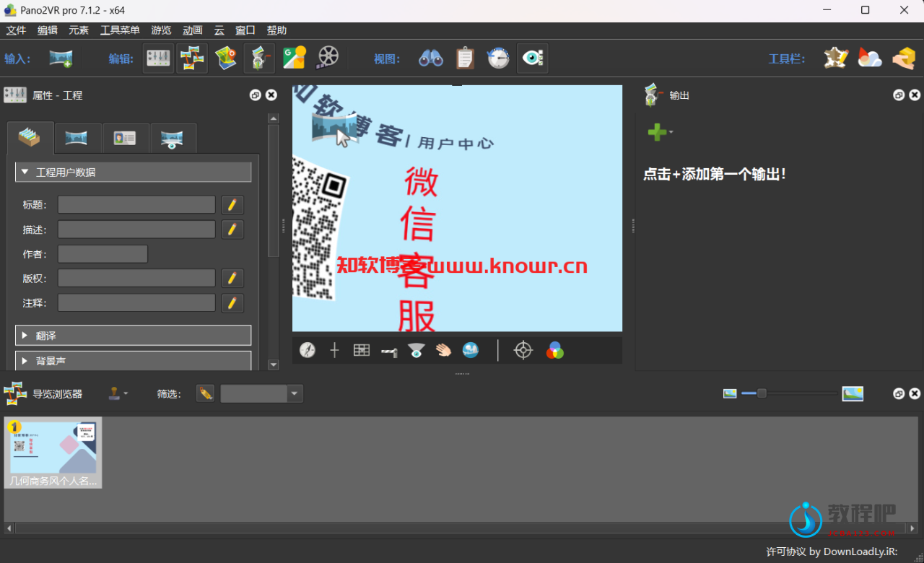Open the 工具菜单 menu
This screenshot has width=924, height=563.
(120, 30)
